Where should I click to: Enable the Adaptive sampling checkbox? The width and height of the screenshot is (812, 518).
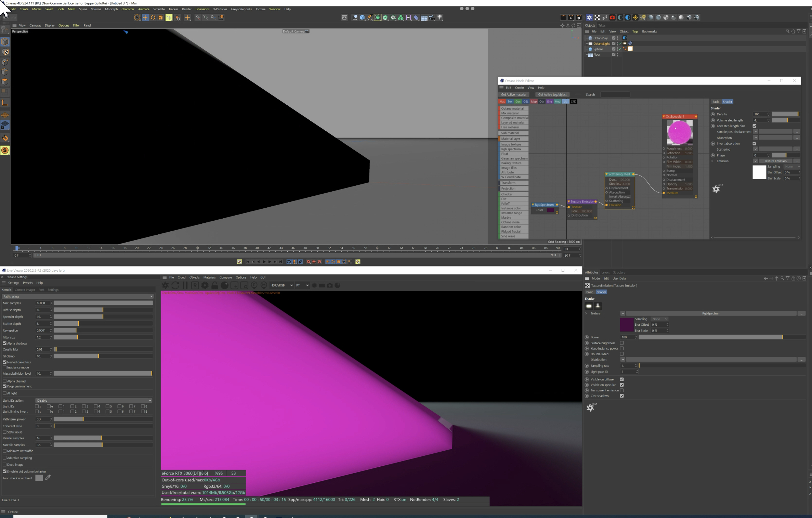coord(5,458)
